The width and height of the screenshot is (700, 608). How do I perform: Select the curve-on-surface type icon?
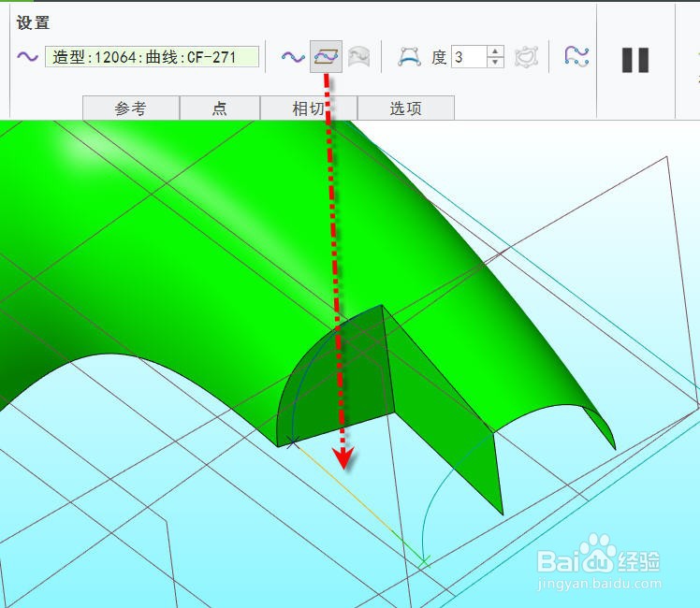358,57
